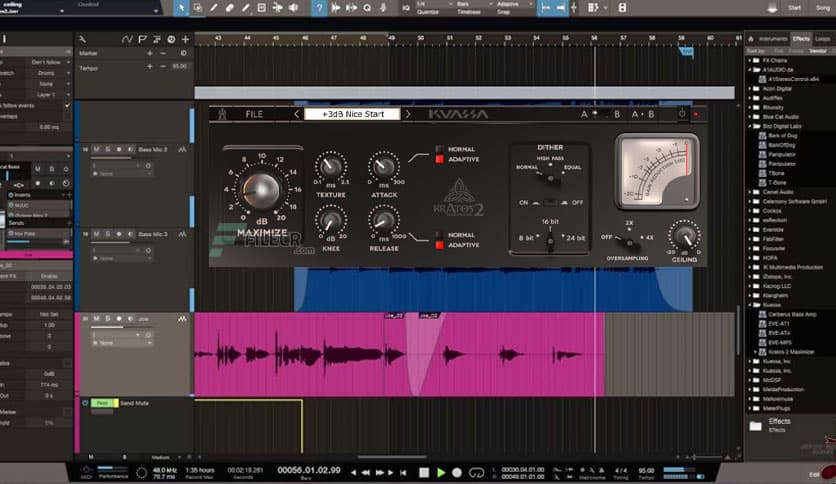Viewport: 836px width, 484px height.
Task: Click the fast-forward transport button
Action: point(380,472)
